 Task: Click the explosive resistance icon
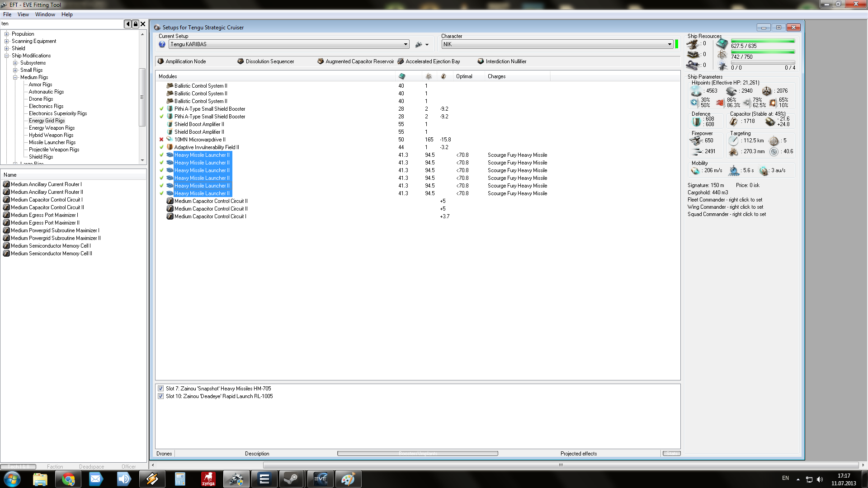pyautogui.click(x=773, y=103)
